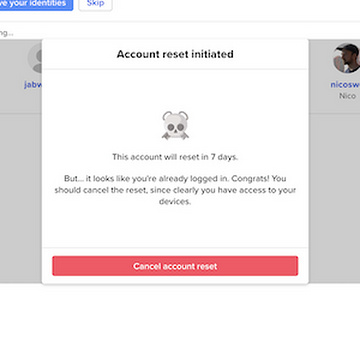Screen dimensions: 360x360
Task: Click the 'reset in 7 days' message
Action: point(175,157)
